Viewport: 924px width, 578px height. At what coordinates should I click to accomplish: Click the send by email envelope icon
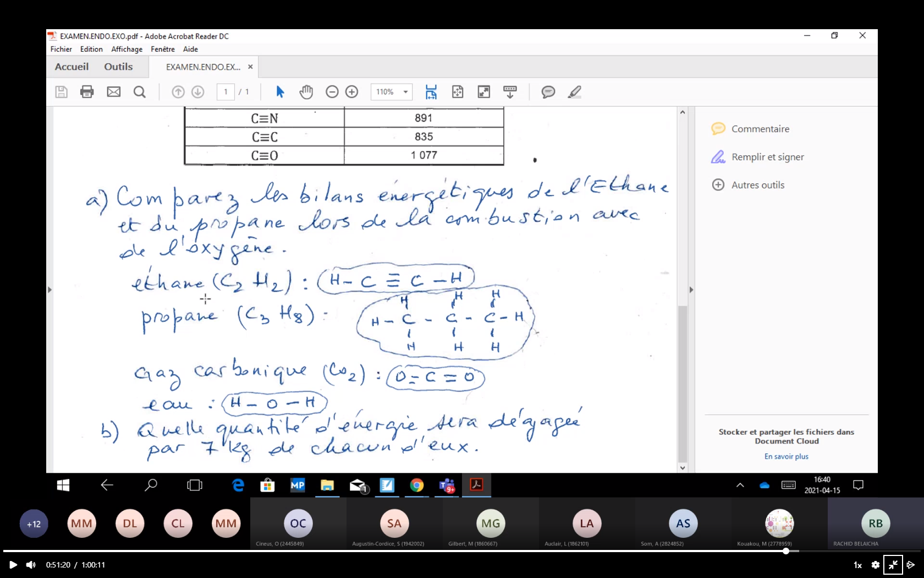pyautogui.click(x=114, y=92)
